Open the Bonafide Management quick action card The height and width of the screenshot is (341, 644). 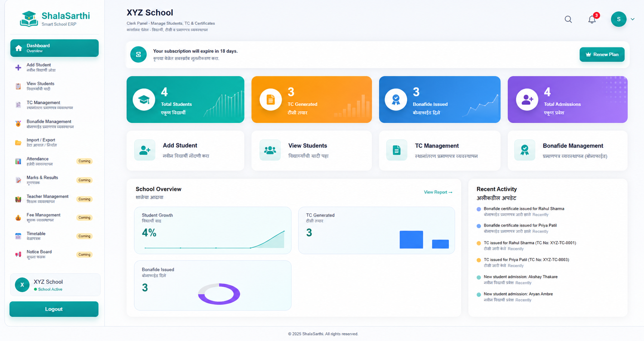[567, 151]
